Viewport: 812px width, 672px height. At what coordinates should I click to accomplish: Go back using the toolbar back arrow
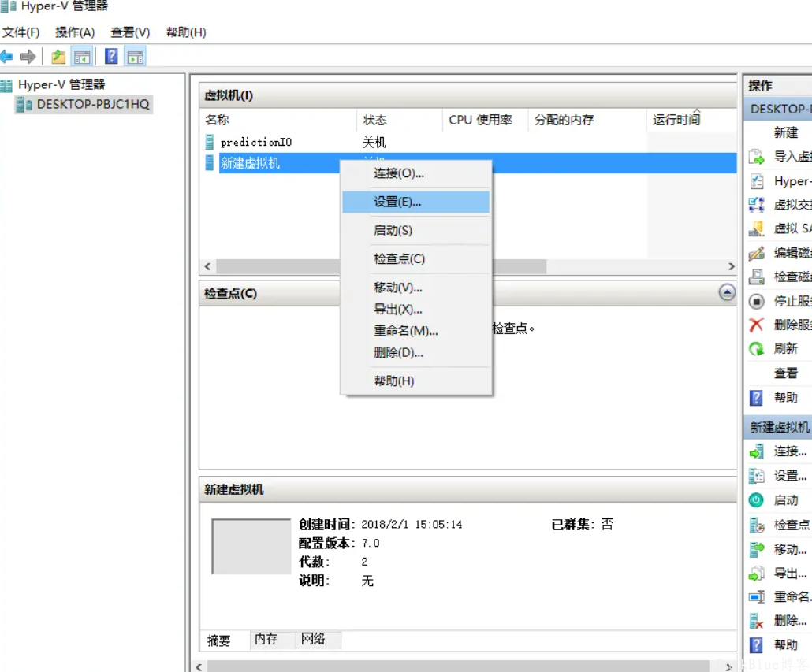[7, 57]
